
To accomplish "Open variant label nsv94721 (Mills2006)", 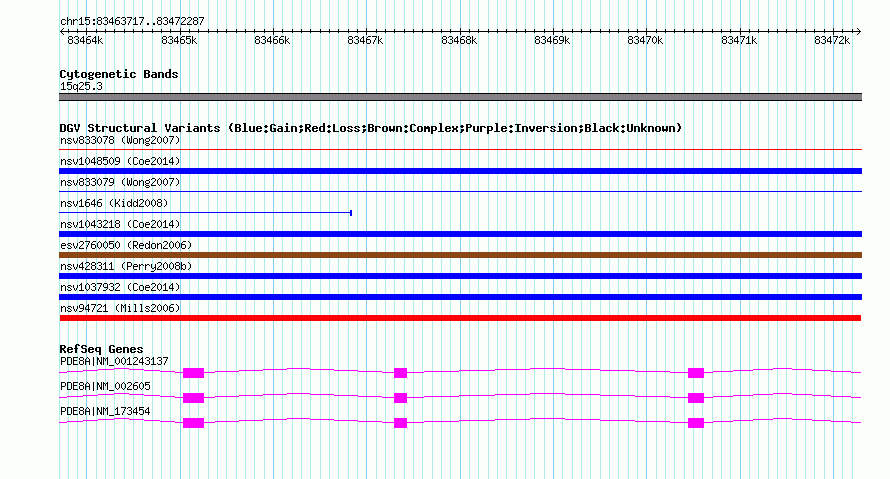I will [x=120, y=308].
